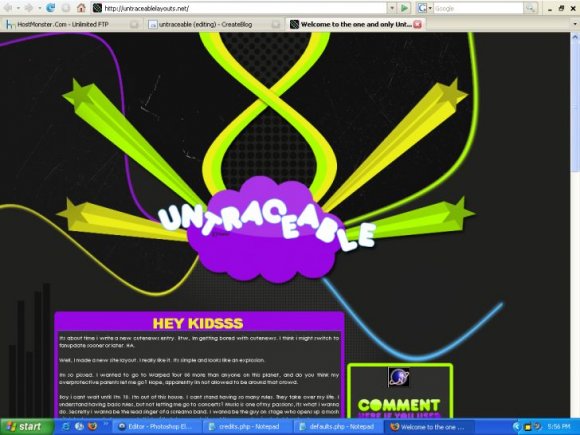This screenshot has height=435, width=580.
Task: Reload the page with the refresh icon
Action: 50,8
